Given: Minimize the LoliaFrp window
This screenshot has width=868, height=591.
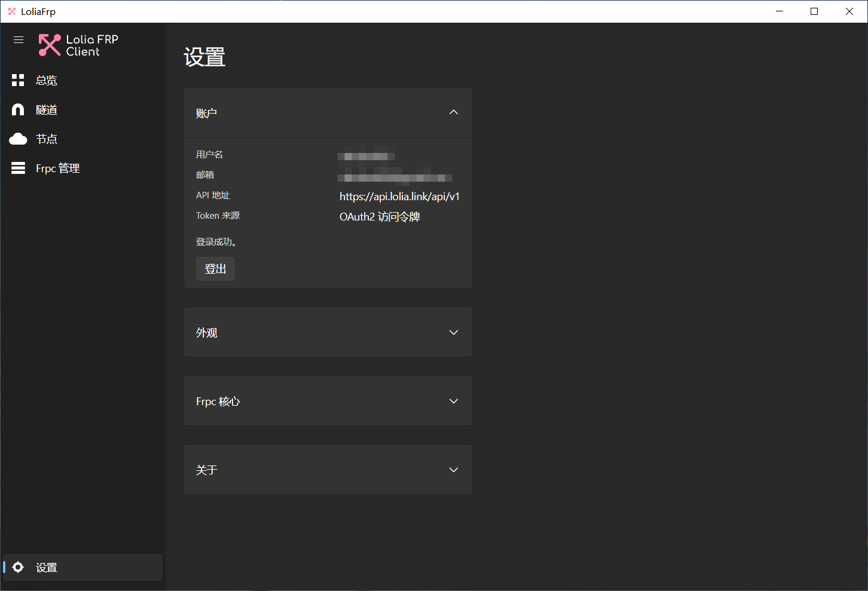Looking at the screenshot, I should click(x=780, y=11).
